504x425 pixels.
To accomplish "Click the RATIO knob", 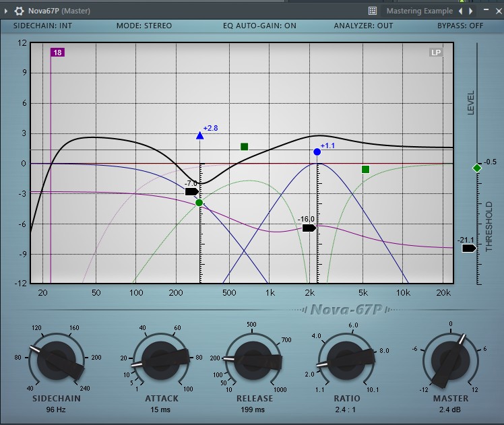I will pos(346,360).
